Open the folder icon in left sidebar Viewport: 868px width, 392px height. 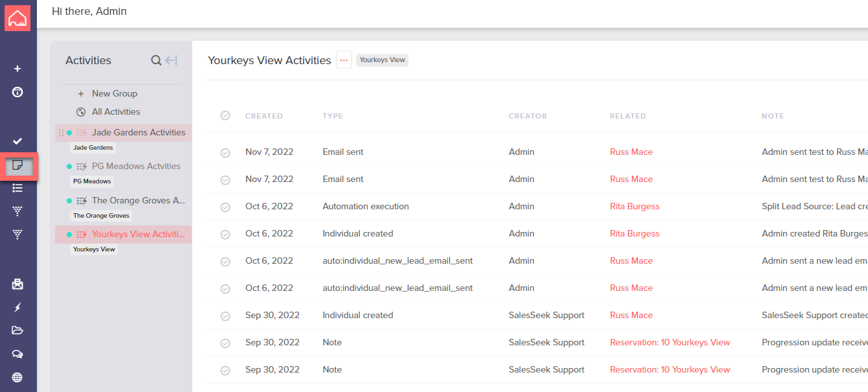pos(17,330)
